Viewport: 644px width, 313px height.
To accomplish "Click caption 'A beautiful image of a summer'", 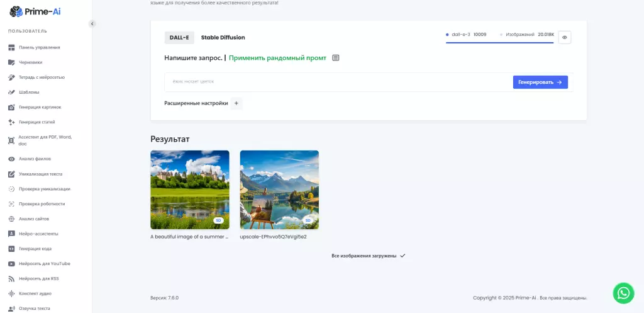I will (x=190, y=237).
